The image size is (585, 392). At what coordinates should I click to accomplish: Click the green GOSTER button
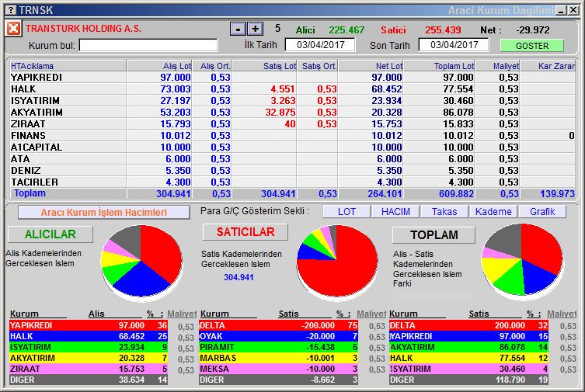coord(531,46)
